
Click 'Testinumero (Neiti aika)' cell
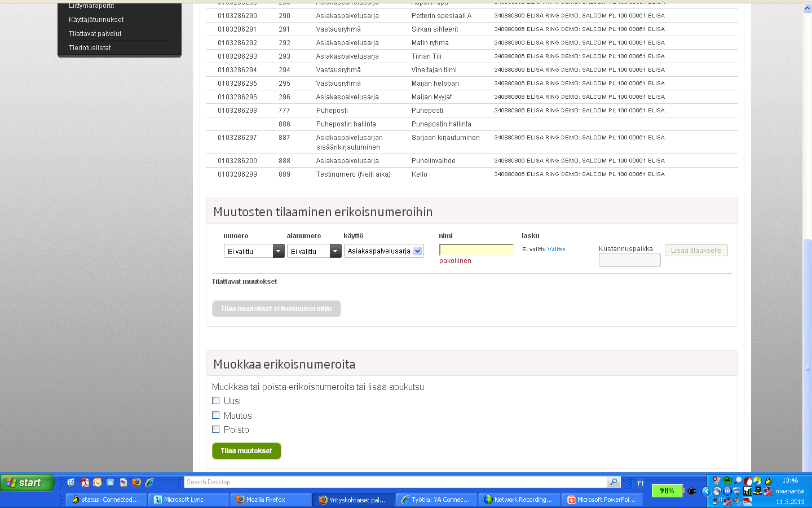point(354,174)
